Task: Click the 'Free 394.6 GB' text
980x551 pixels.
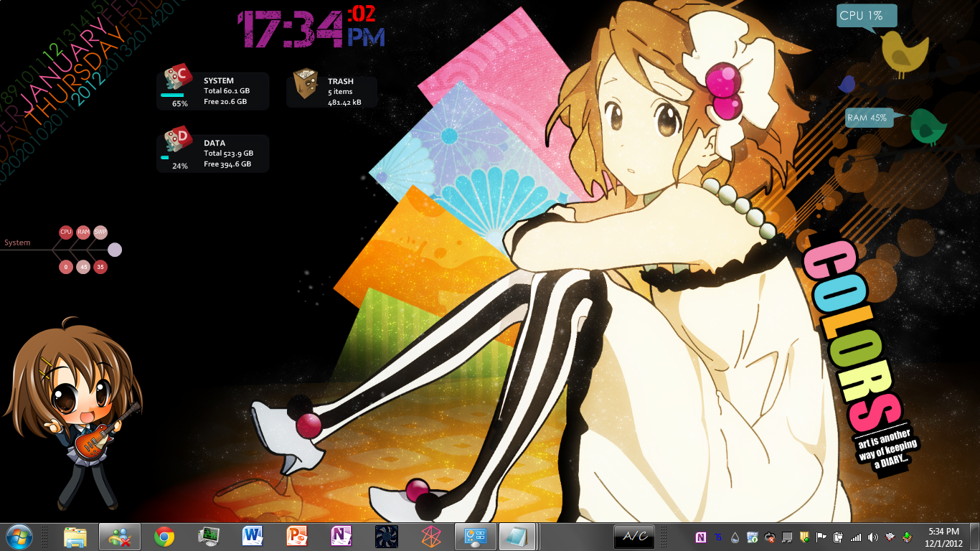Action: (227, 164)
